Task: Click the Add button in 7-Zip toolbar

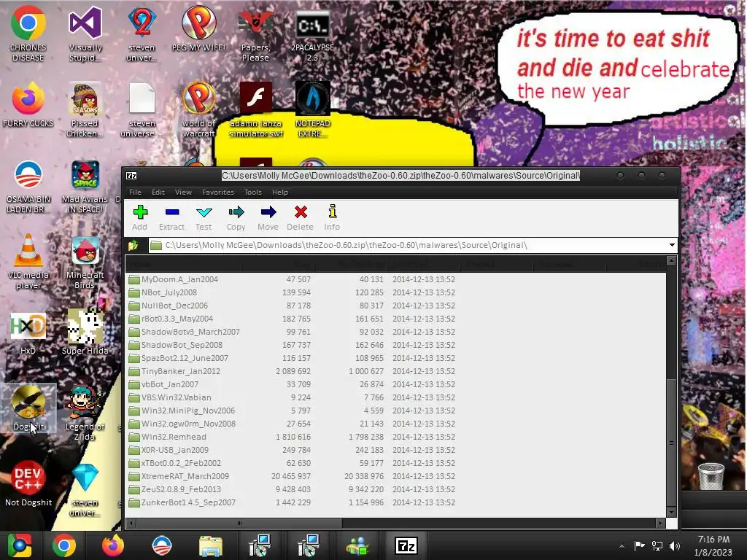Action: tap(140, 217)
